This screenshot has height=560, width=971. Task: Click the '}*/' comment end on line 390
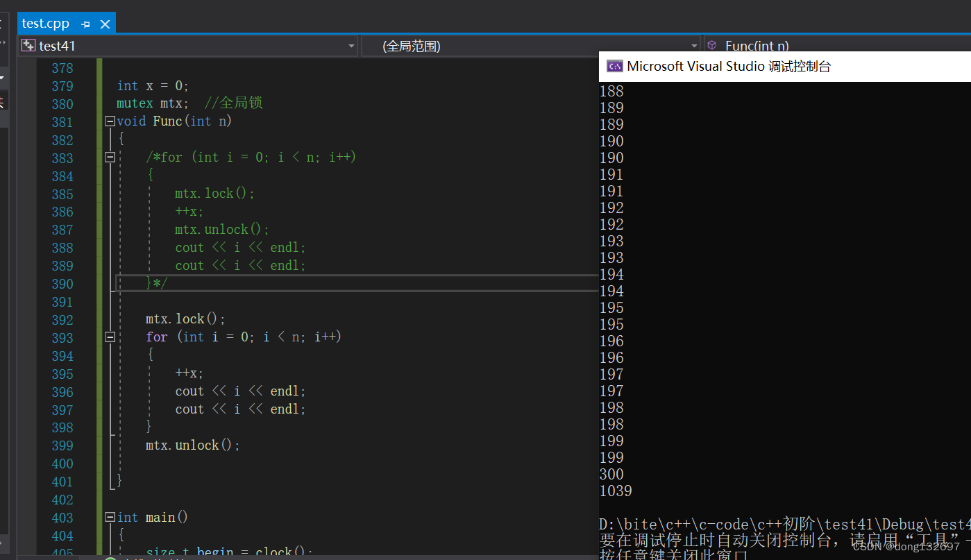pyautogui.click(x=157, y=283)
